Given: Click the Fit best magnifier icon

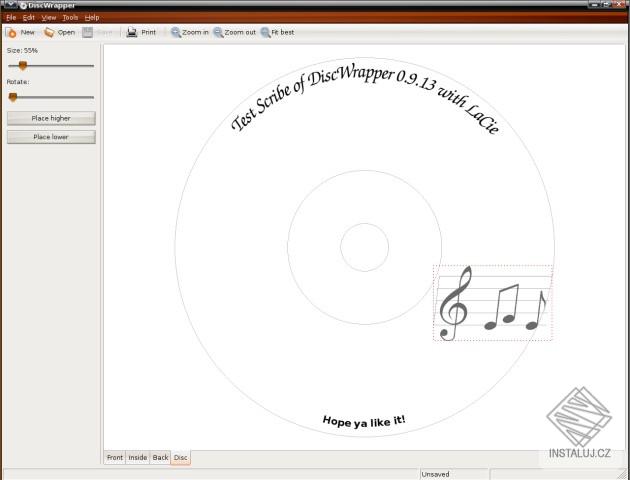Looking at the screenshot, I should [x=265, y=33].
